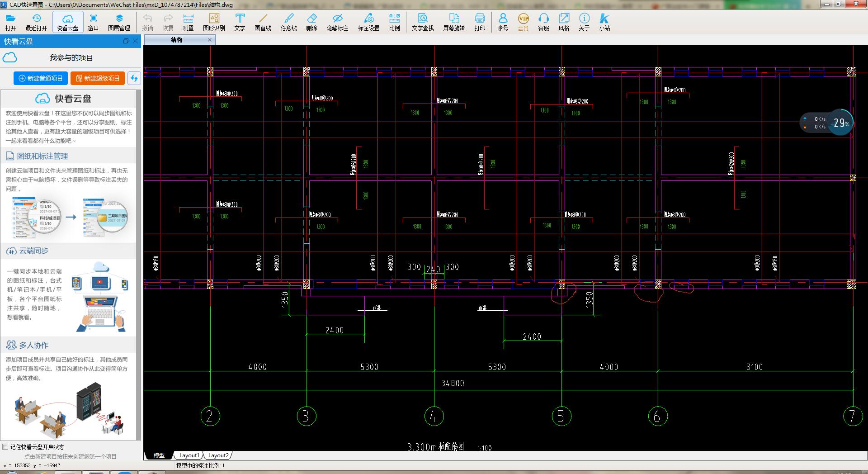Open the 最近打开 recent files icon

tap(36, 22)
